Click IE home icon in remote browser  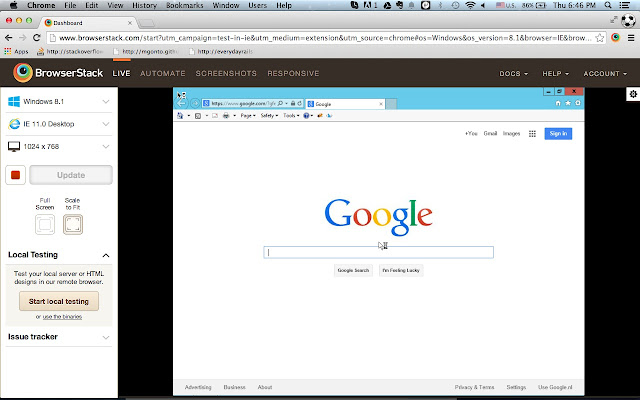pyautogui.click(x=558, y=103)
